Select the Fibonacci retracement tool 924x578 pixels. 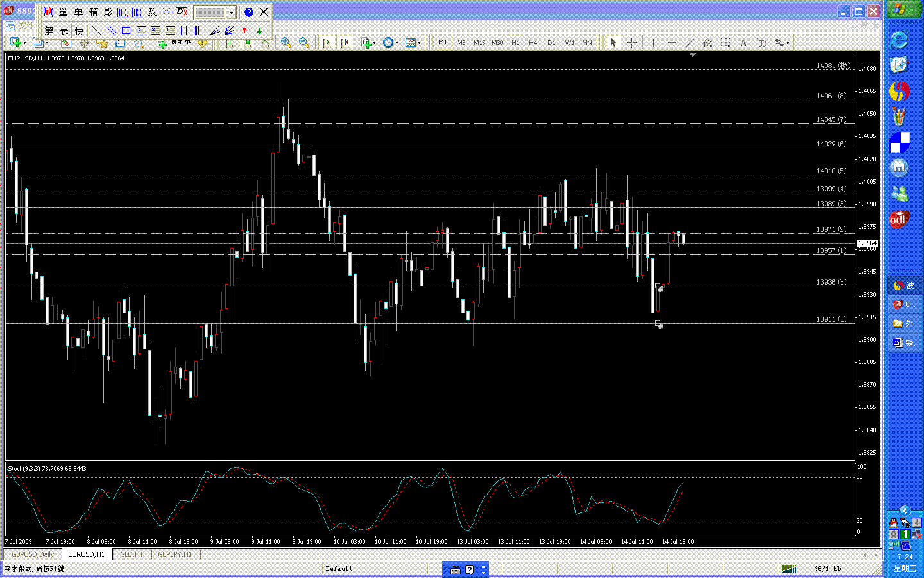pos(725,42)
